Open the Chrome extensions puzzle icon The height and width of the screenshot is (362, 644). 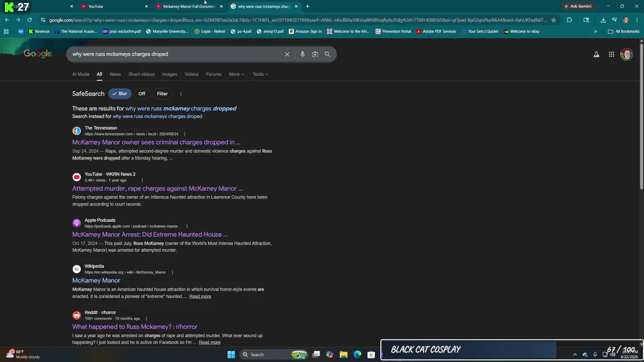pos(569,20)
